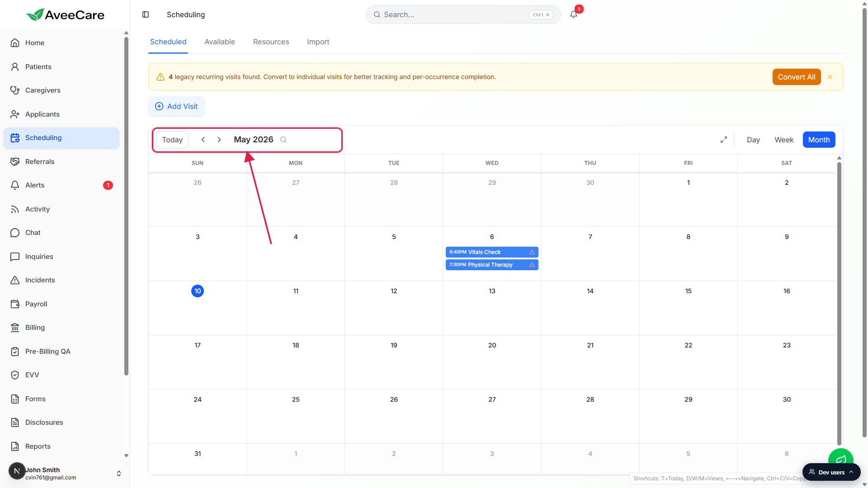Open Payroll section
The height and width of the screenshot is (488, 868).
[61, 304]
